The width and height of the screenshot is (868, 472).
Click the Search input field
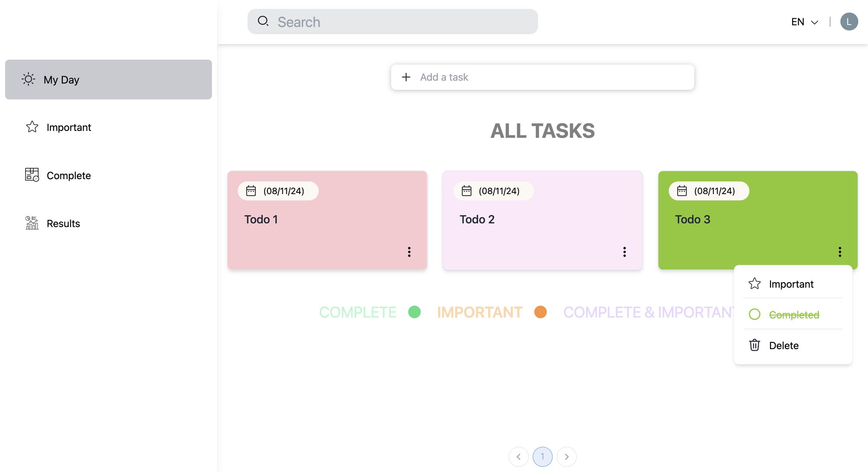pyautogui.click(x=392, y=21)
